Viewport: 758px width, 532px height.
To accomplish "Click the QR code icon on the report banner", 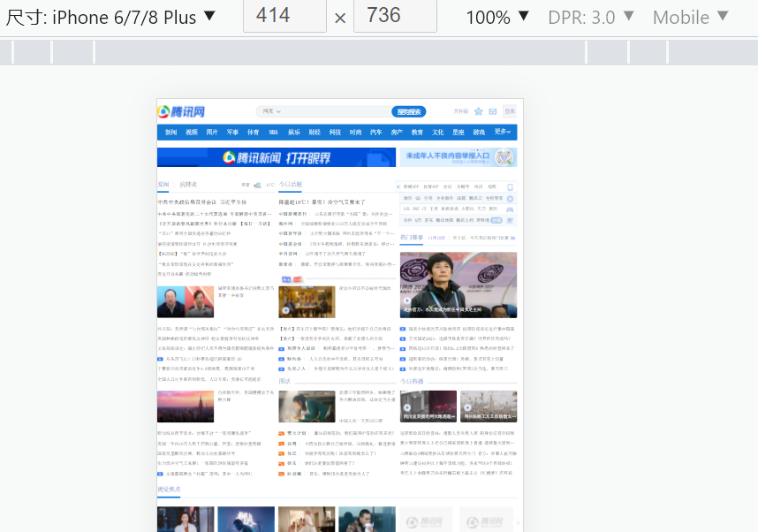I will click(504, 157).
